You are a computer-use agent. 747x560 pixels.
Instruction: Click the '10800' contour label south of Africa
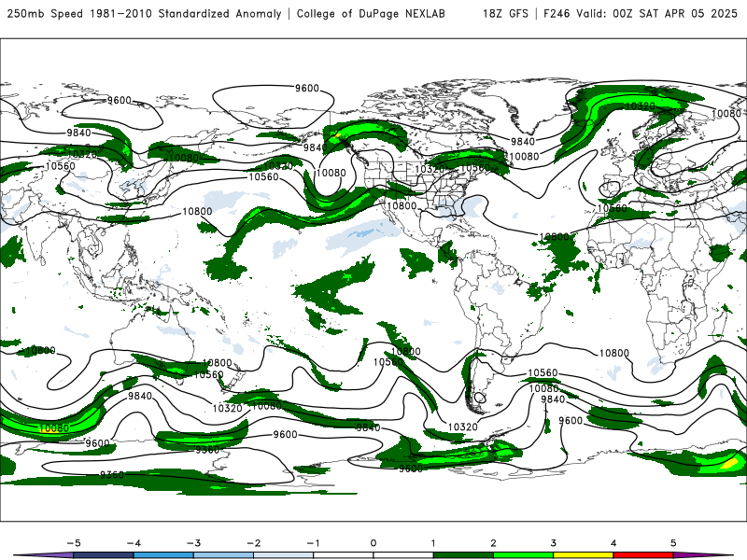(x=614, y=353)
